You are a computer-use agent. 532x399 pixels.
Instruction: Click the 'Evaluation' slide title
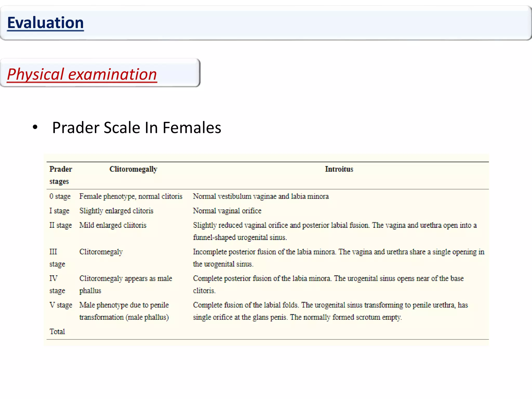click(45, 23)
